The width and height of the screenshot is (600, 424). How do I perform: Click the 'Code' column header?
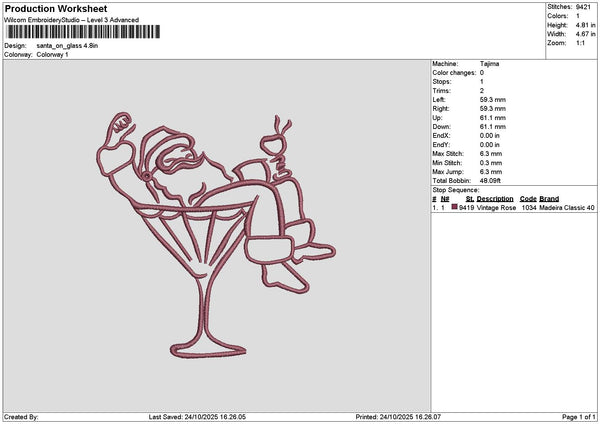[x=528, y=199]
